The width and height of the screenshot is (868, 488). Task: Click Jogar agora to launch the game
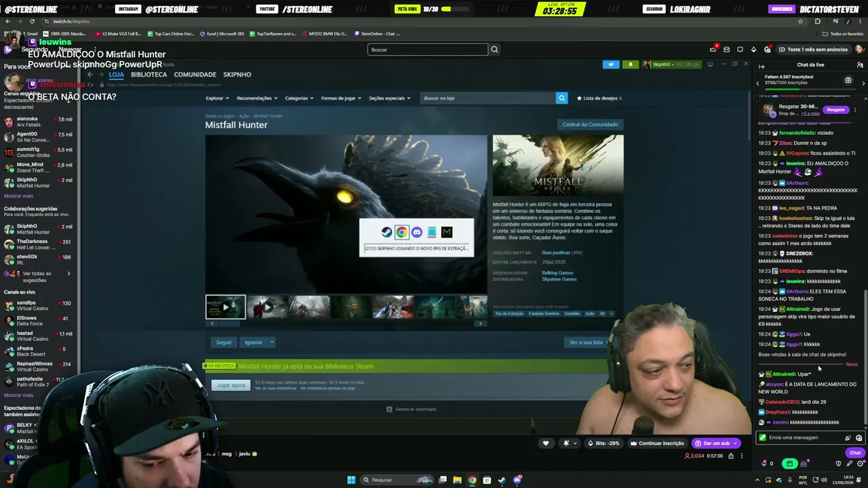pos(231,385)
